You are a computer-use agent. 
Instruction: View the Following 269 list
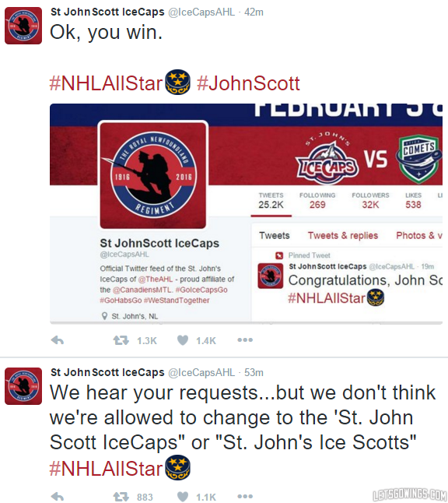coord(317,200)
